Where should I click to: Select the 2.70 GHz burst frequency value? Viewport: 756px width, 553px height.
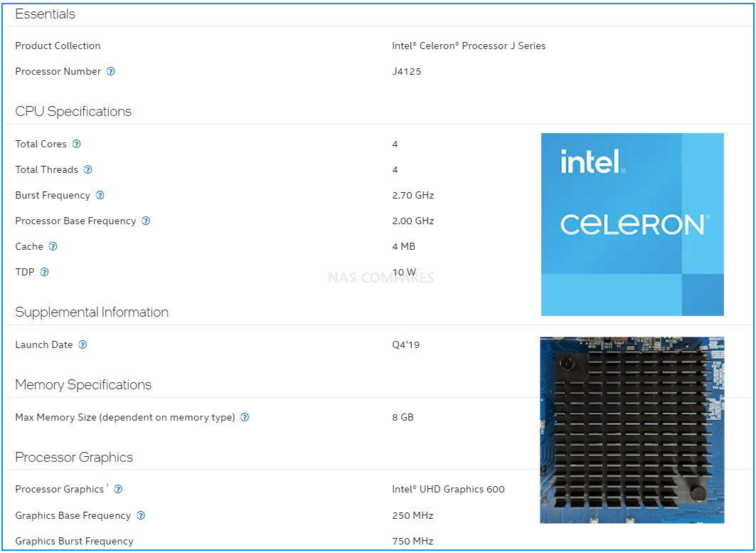point(413,195)
